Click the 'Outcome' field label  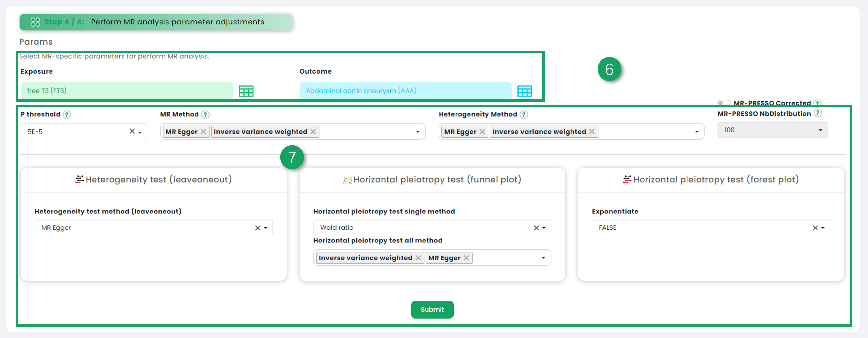coord(315,71)
